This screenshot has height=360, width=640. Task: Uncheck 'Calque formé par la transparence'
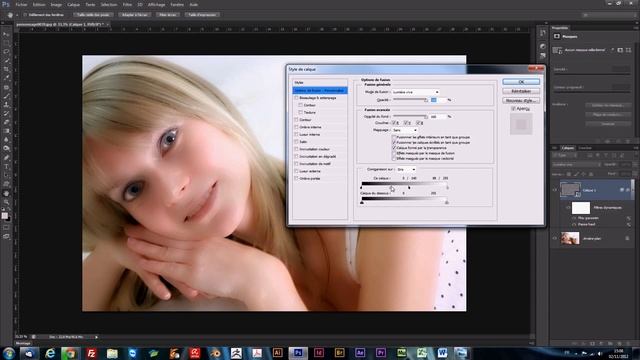tap(394, 148)
